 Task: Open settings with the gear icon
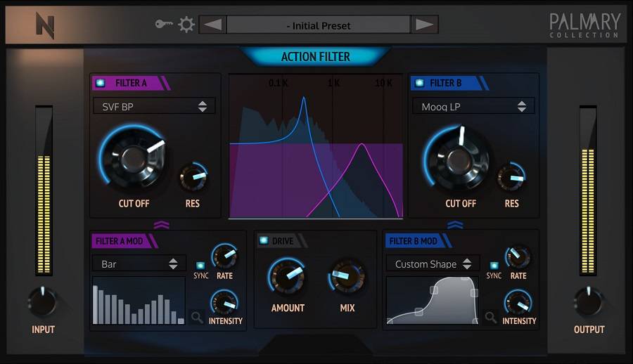click(x=186, y=25)
